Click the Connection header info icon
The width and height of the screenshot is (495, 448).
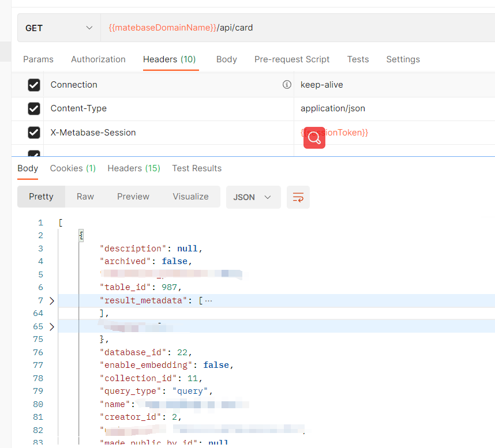tap(287, 85)
